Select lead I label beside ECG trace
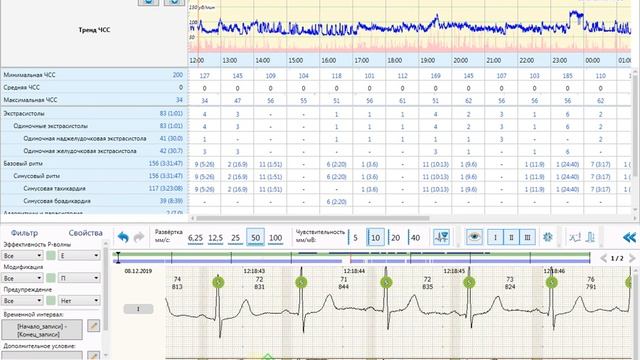The image size is (640, 360). 138,309
